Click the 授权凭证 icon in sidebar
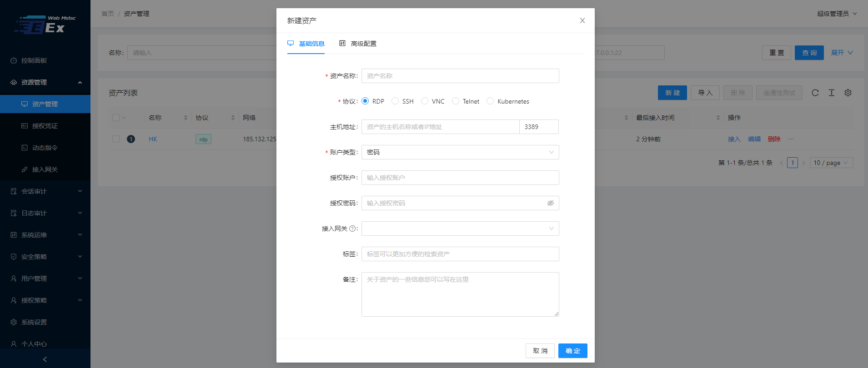 25,126
